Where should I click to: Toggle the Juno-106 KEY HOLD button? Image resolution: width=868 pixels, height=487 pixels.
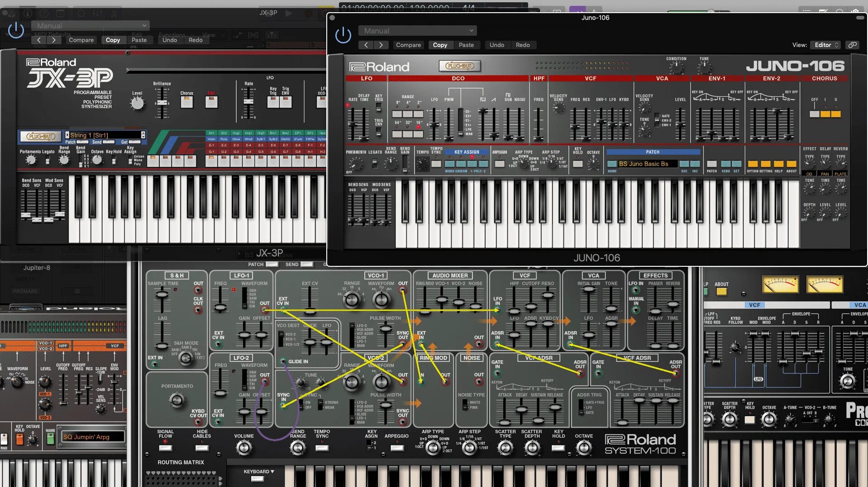coord(578,164)
